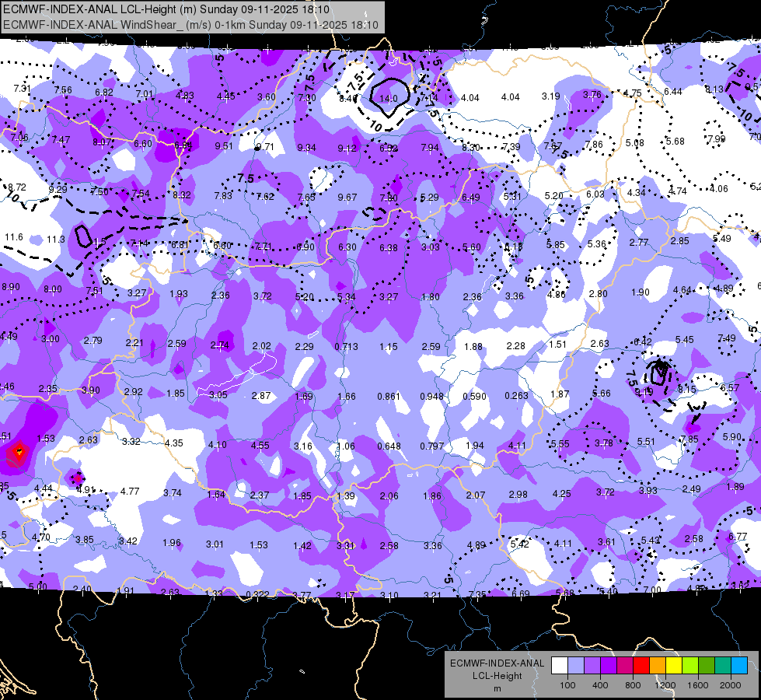
Task: Click the legend title ECMWF-INDEX-ANAL
Action: coord(497,663)
